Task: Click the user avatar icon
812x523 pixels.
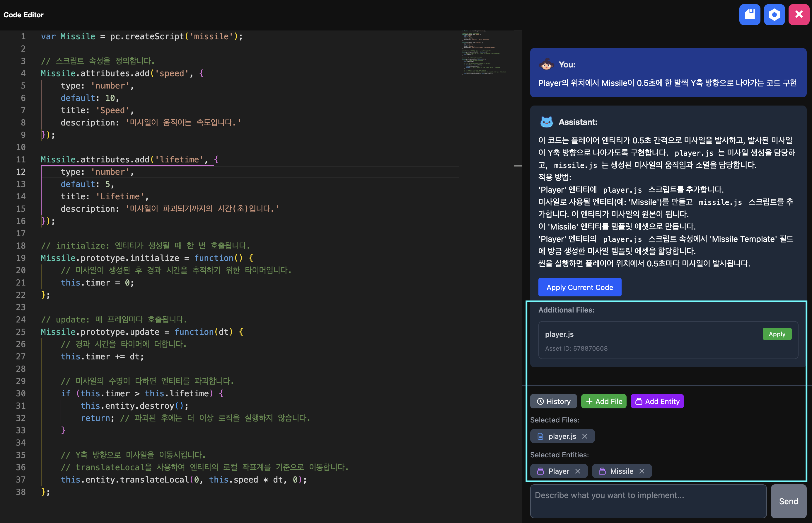Action: (546, 64)
